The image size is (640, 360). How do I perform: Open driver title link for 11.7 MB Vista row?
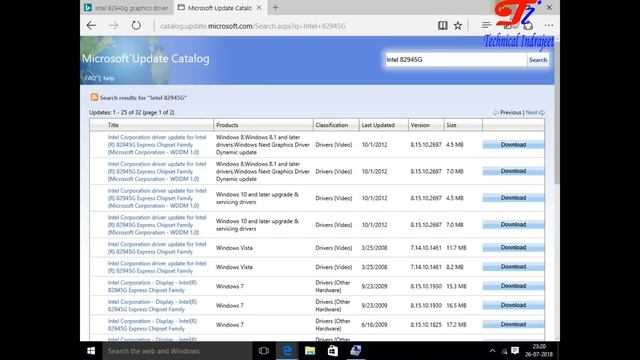[x=157, y=248]
